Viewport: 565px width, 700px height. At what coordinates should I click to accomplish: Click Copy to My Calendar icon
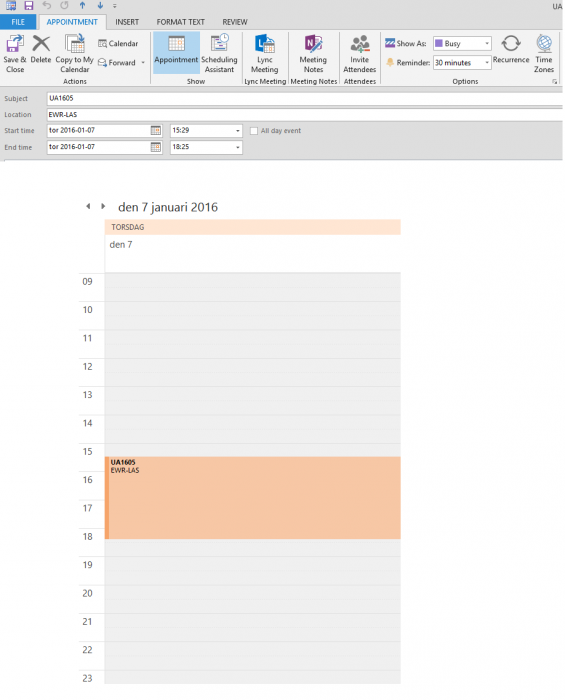75,44
